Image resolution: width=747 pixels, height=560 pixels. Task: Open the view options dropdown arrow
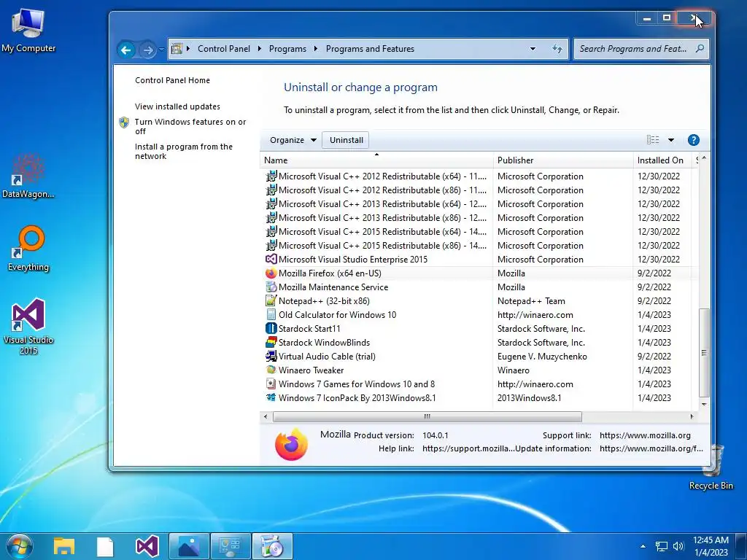[671, 140]
